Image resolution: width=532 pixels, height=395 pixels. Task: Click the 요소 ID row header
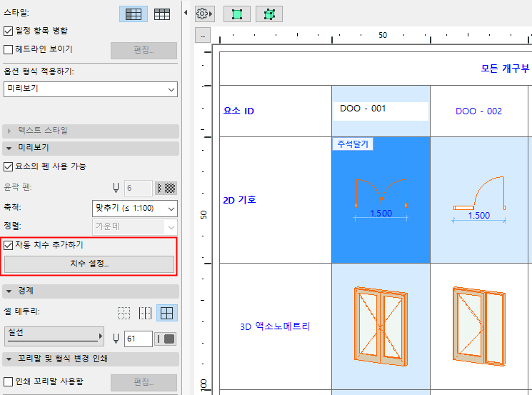[x=239, y=111]
